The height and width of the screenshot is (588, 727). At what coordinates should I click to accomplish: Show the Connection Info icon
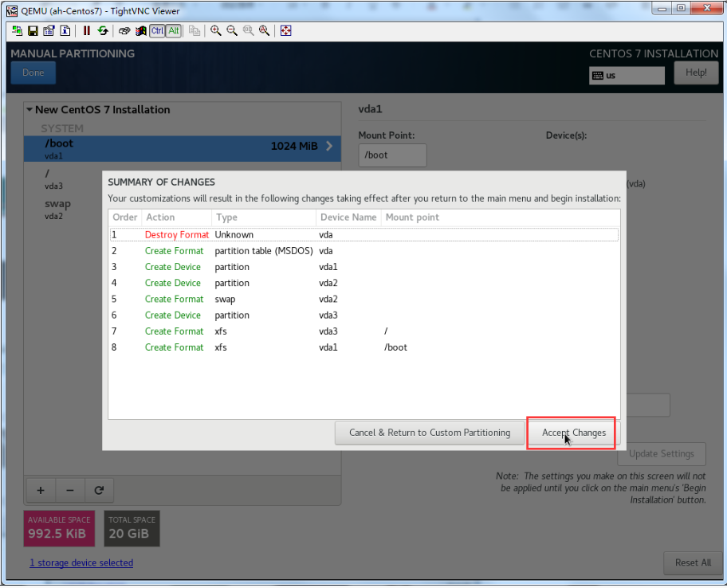(x=65, y=31)
